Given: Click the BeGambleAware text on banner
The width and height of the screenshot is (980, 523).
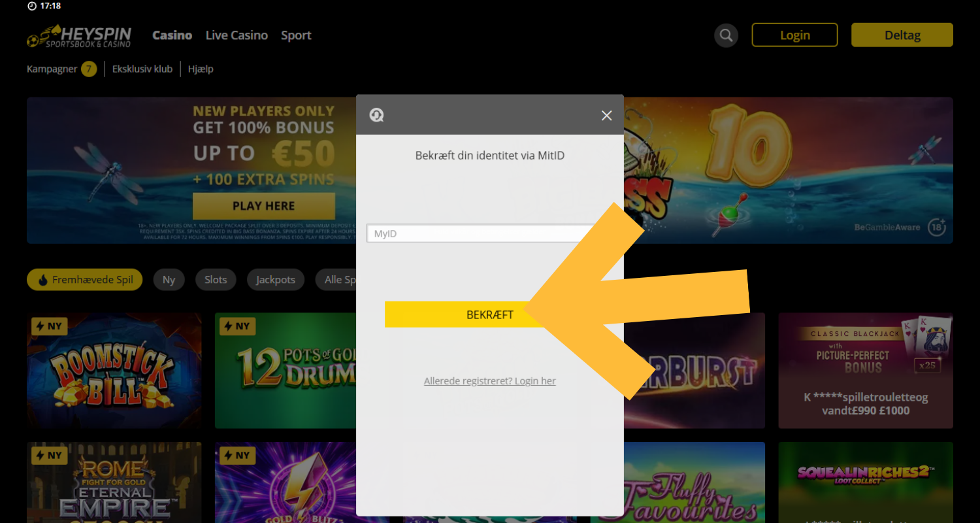Looking at the screenshot, I should click(x=887, y=228).
